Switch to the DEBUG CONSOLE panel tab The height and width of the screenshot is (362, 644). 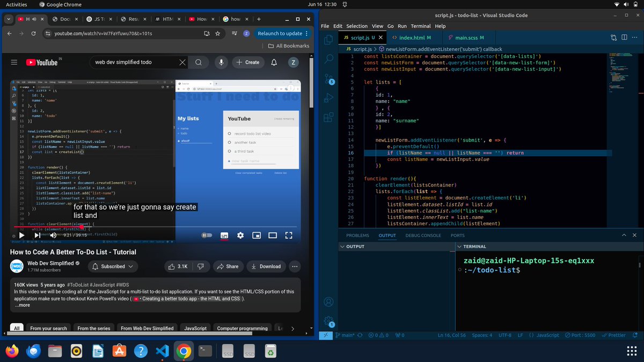[x=423, y=235]
